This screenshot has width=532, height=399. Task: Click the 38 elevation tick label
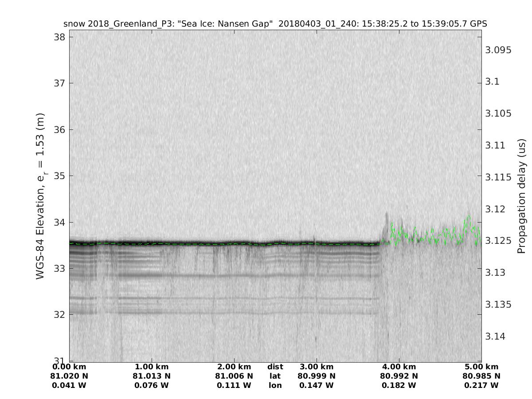pos(58,37)
